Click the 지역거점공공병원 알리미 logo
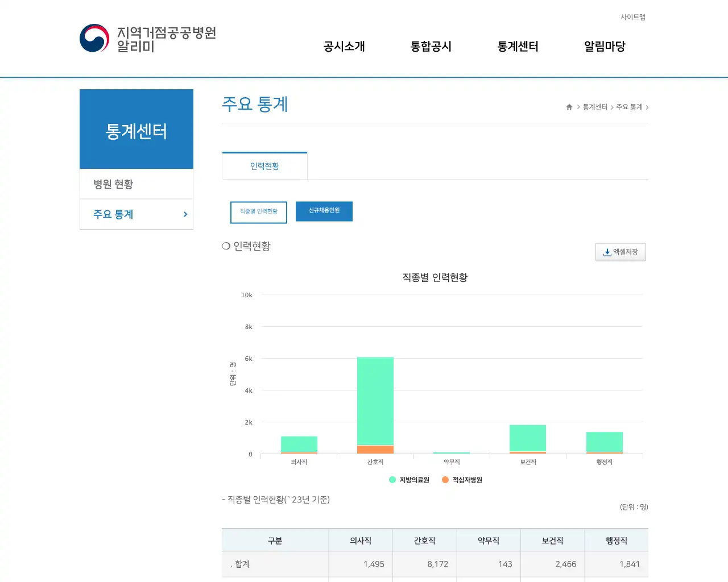 pos(148,39)
